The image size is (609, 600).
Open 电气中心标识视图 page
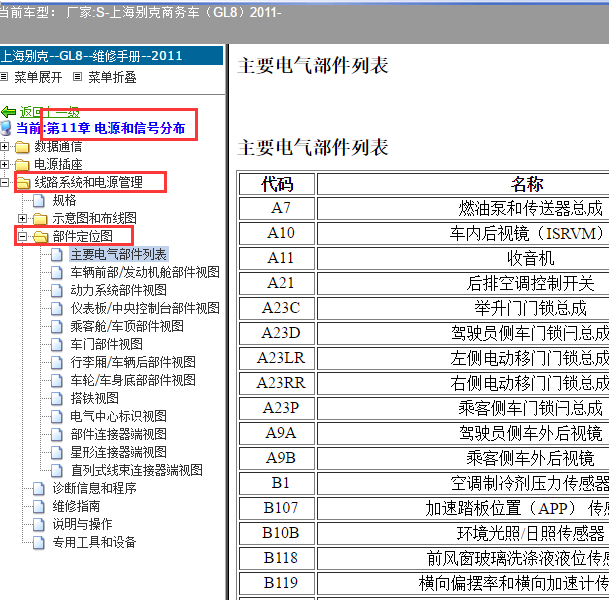coord(118,416)
